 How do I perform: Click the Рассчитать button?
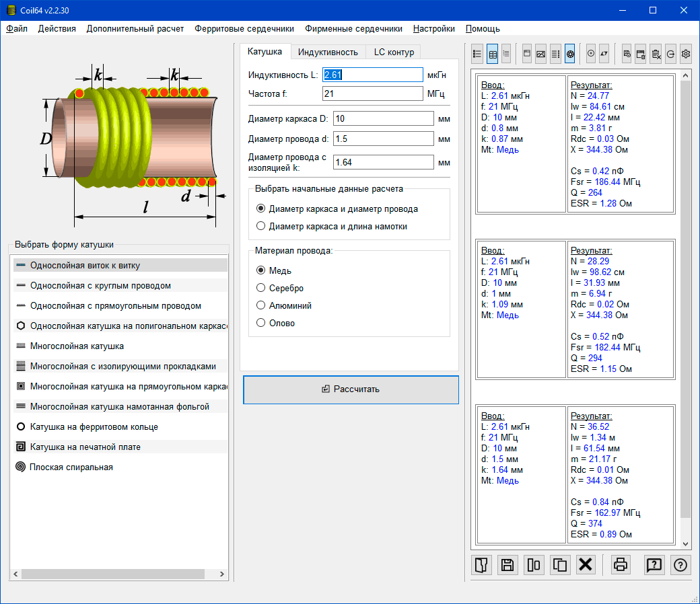(351, 389)
